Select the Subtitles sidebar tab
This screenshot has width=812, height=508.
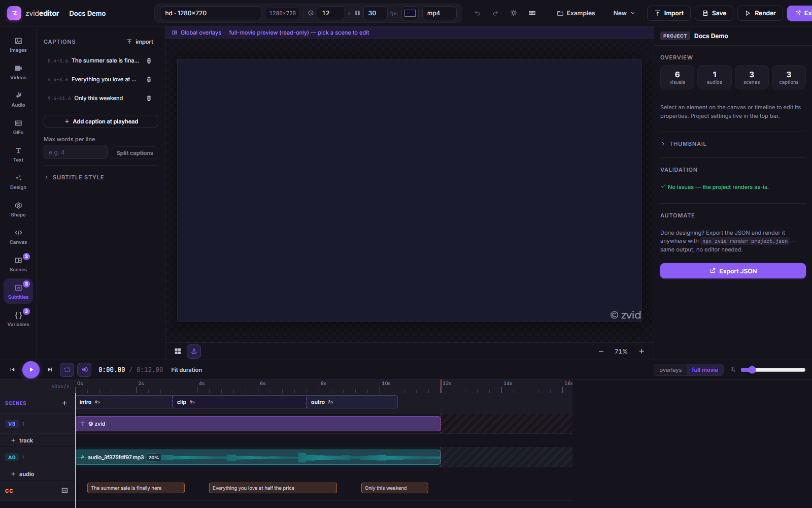pos(18,292)
